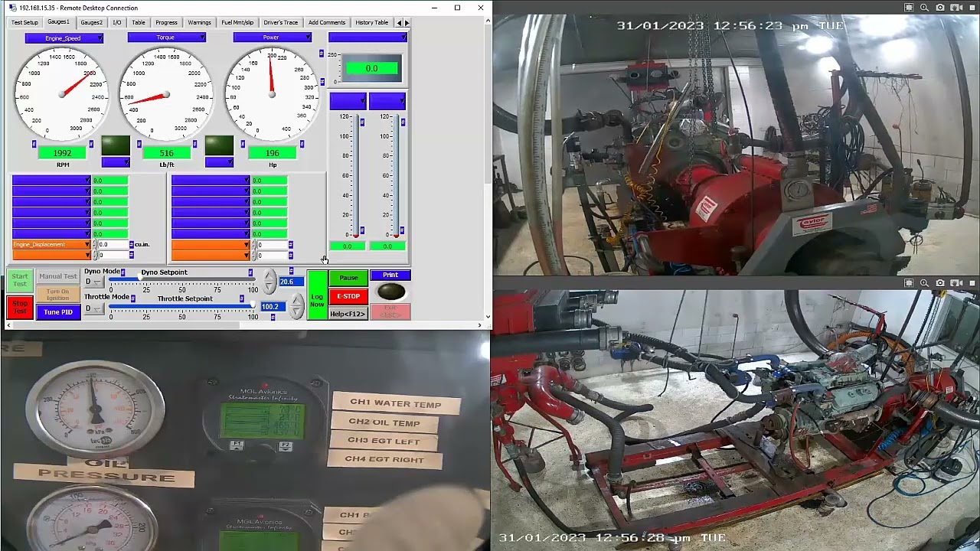
Task: Open the Table tab
Action: 139,22
